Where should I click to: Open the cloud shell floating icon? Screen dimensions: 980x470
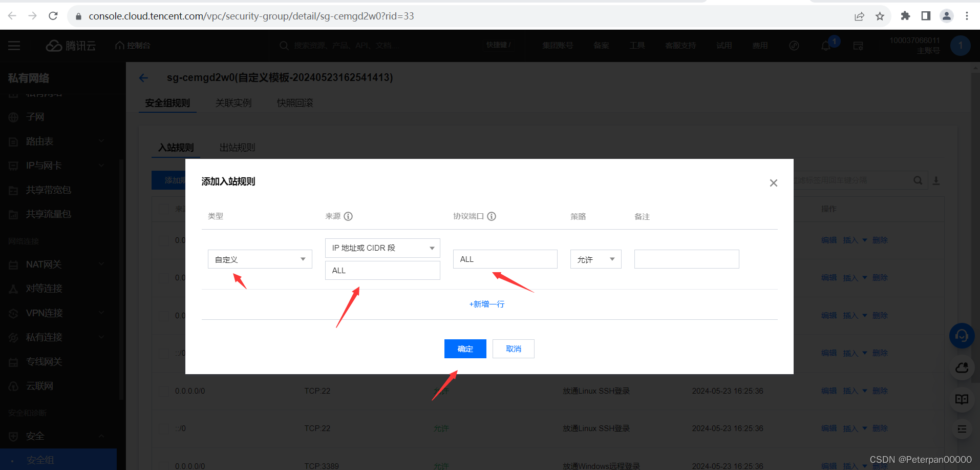(962, 367)
